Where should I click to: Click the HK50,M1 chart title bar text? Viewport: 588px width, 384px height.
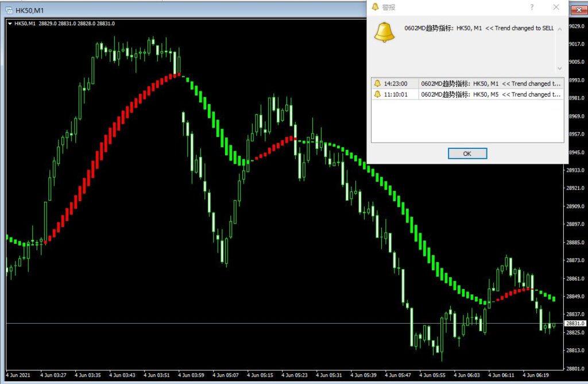point(29,10)
